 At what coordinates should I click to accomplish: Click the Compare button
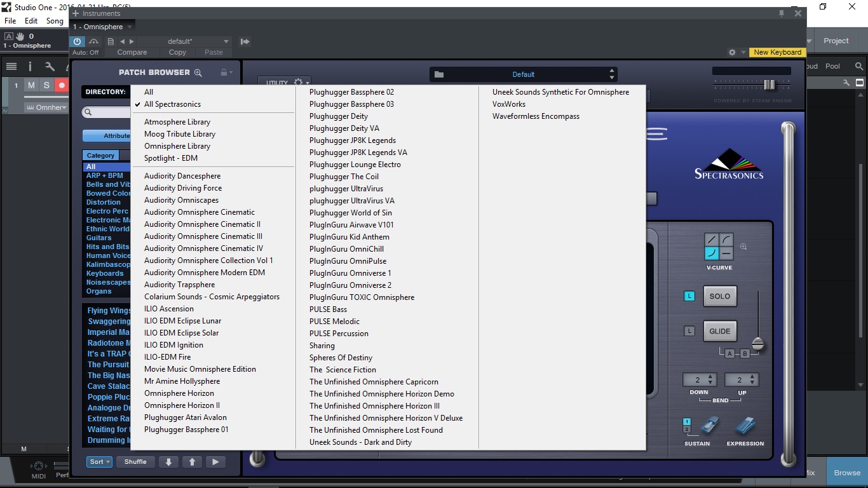(132, 52)
